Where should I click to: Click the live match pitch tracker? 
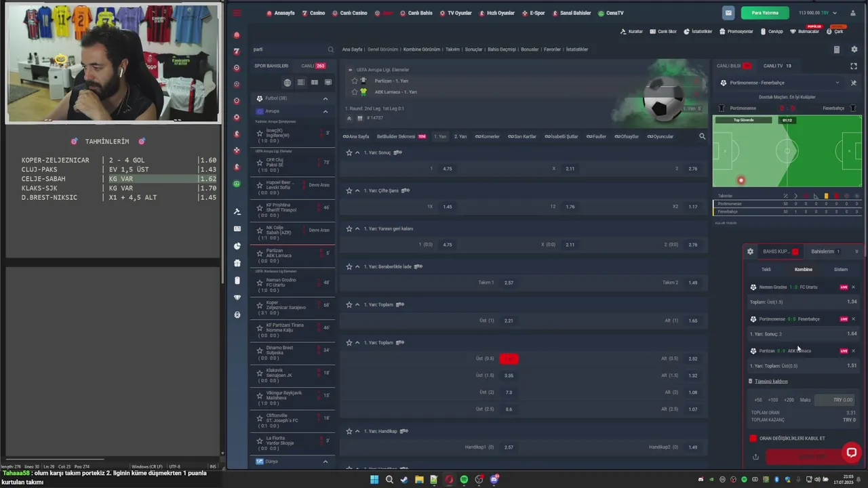click(x=787, y=151)
